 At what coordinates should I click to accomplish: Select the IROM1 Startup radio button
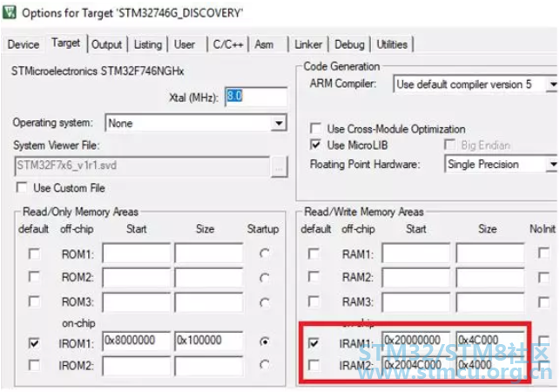point(265,341)
